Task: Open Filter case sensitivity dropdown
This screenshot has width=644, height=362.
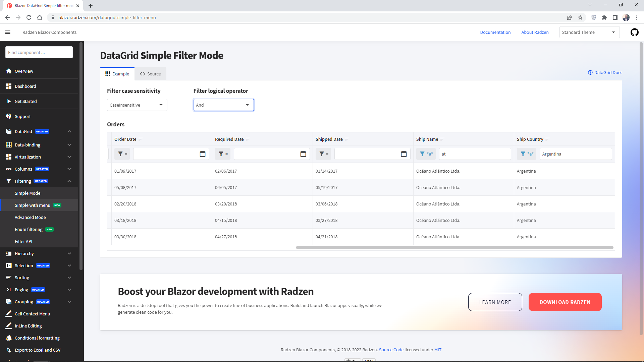Action: tap(137, 105)
